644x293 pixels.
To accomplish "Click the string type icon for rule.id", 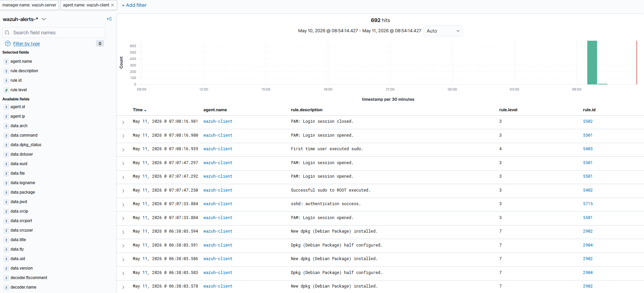I will [x=6, y=81].
